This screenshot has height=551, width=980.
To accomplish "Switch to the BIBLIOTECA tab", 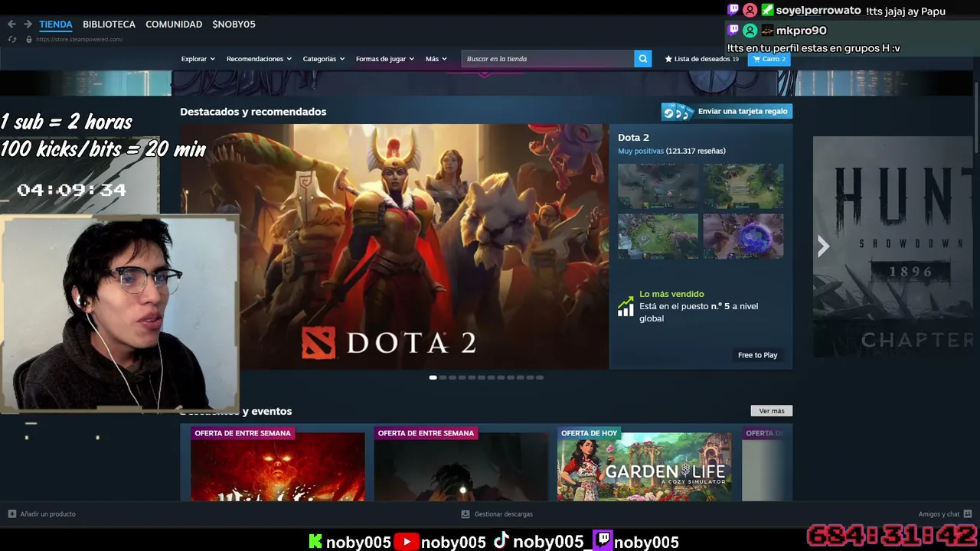I will (x=109, y=24).
